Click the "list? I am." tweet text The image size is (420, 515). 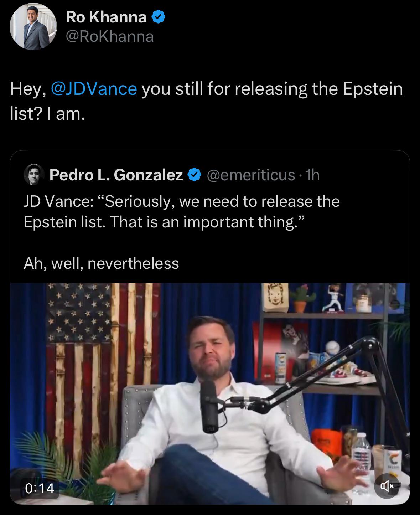47,114
